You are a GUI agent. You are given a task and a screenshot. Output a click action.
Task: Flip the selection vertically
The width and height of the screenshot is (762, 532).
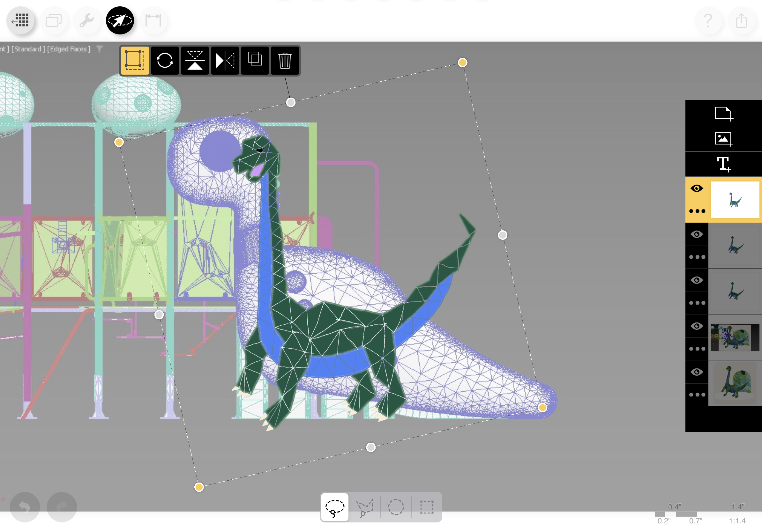195,60
